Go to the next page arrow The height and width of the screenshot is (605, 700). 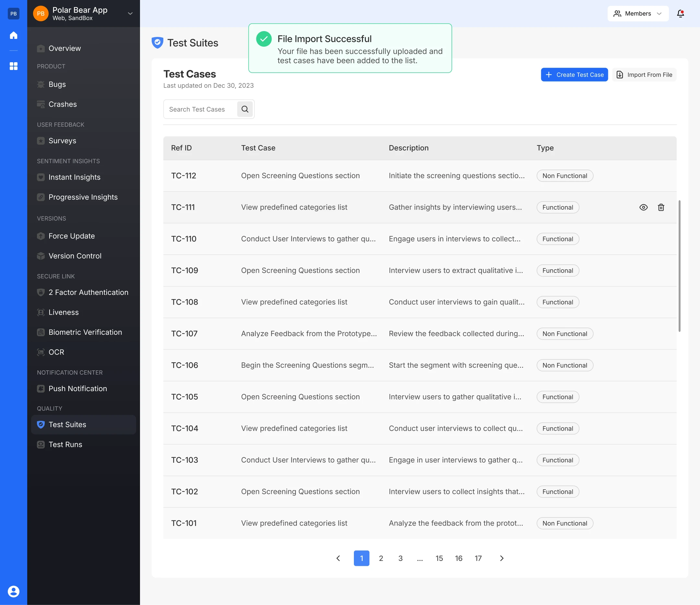[502, 558]
